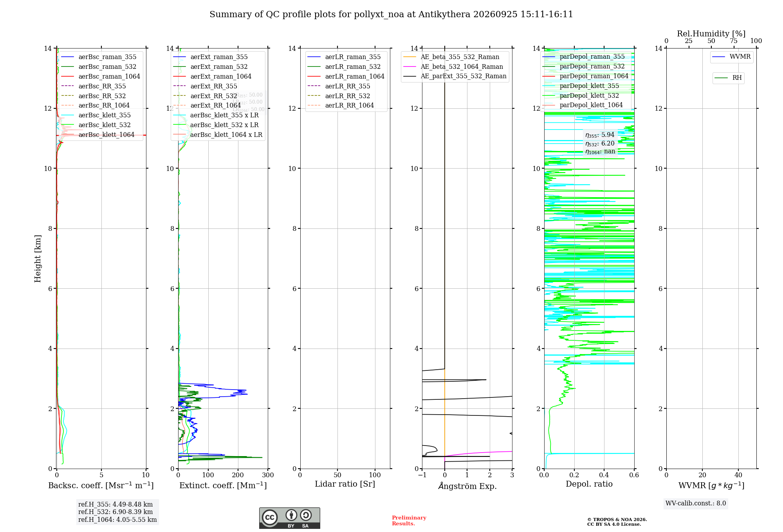Click the η532: 6.20 annotation
The width and height of the screenshot is (783, 532).
(x=600, y=144)
